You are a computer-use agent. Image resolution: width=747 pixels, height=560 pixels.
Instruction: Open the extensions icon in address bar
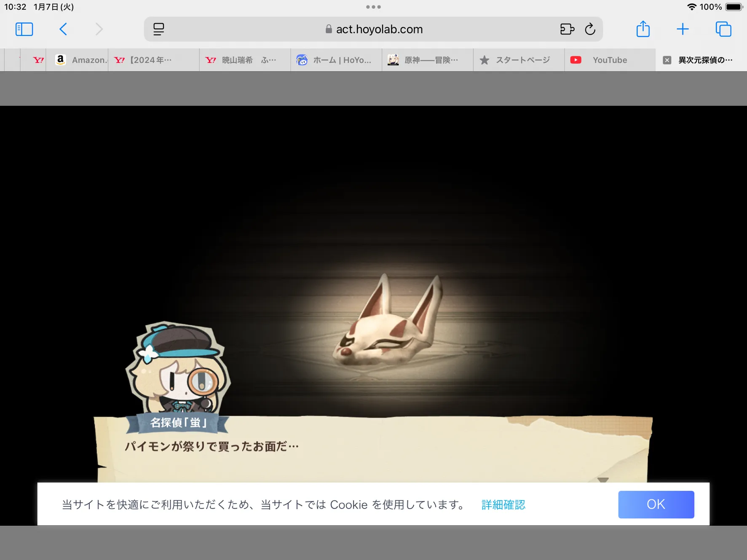567,29
